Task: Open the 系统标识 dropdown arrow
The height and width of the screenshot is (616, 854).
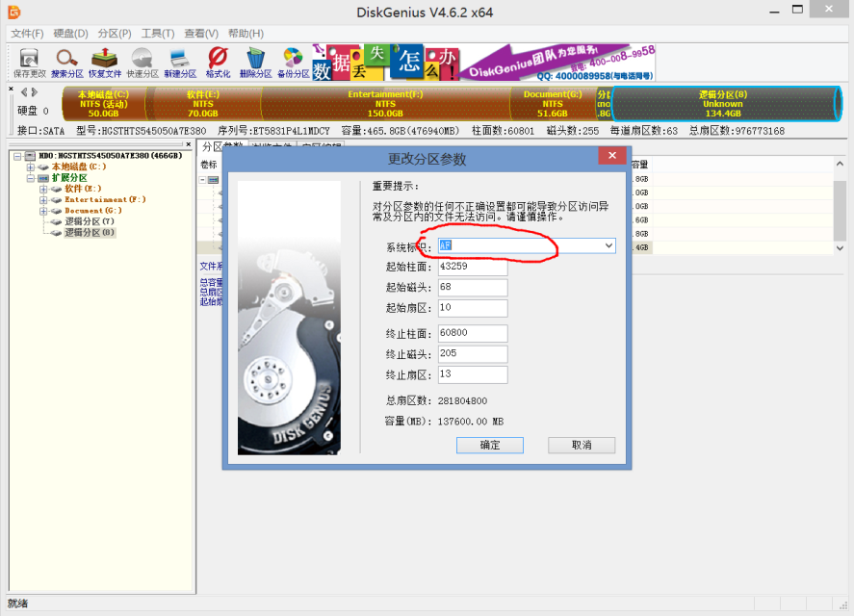Action: click(x=608, y=246)
